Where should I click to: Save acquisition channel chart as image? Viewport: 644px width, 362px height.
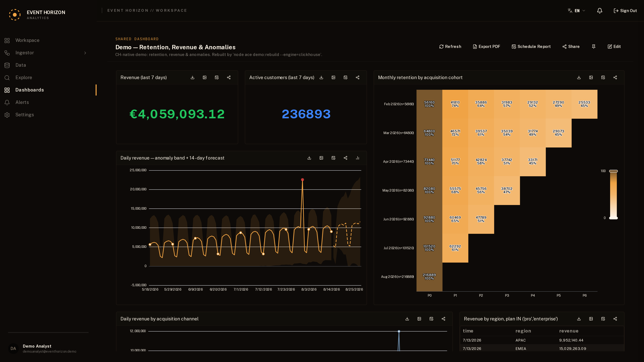[x=419, y=319]
